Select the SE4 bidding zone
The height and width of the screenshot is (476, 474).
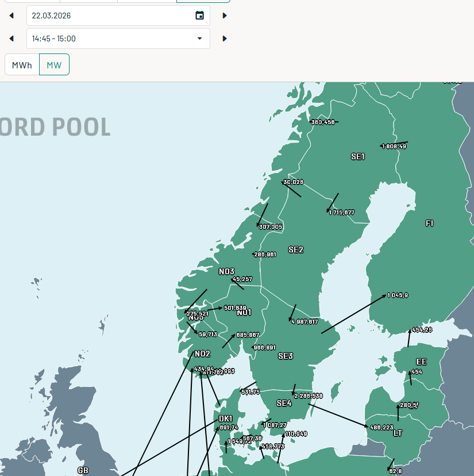click(x=284, y=404)
